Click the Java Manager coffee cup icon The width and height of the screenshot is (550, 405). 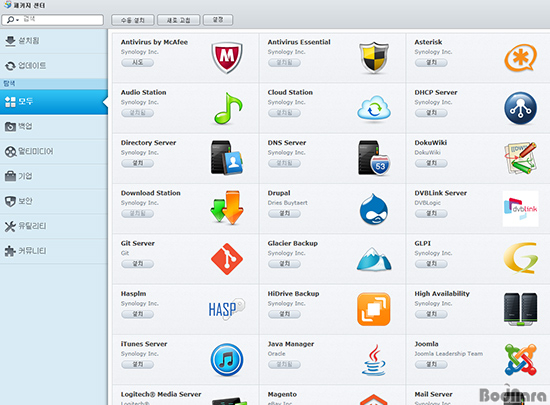coord(374,360)
